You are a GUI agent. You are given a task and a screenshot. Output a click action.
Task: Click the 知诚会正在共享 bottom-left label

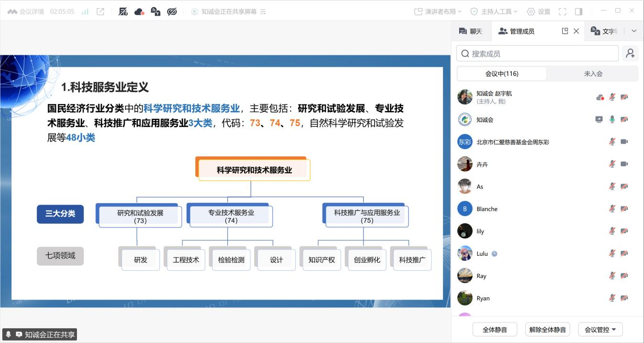point(50,334)
